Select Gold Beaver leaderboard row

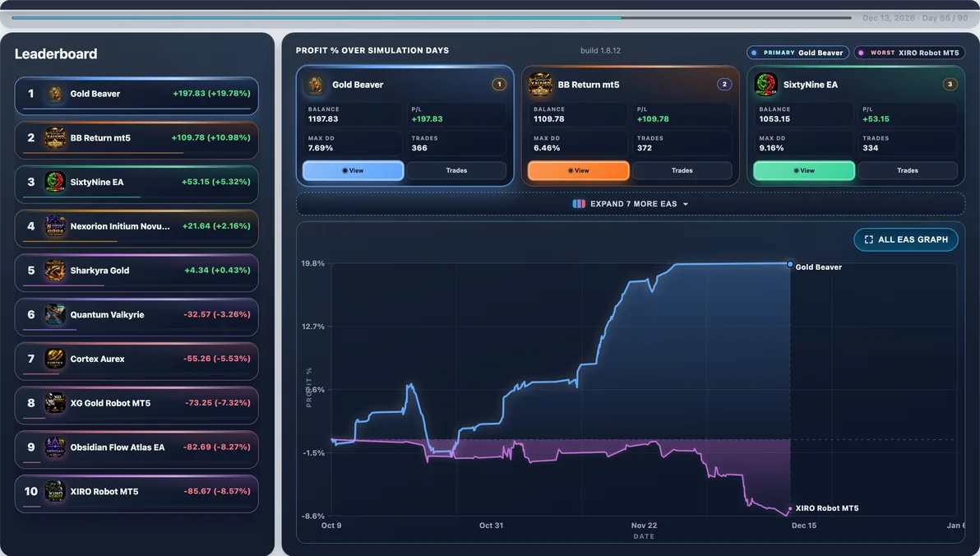(x=136, y=95)
